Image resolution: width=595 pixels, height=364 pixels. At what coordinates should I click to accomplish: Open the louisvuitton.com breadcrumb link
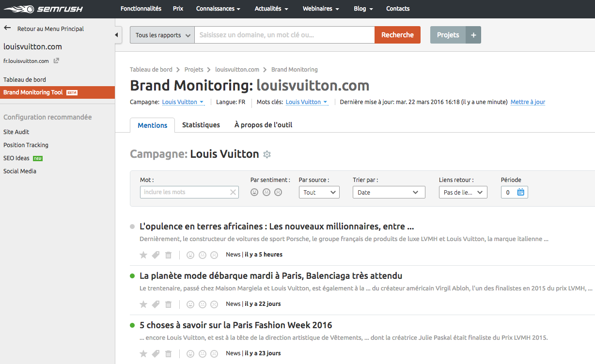click(x=237, y=70)
